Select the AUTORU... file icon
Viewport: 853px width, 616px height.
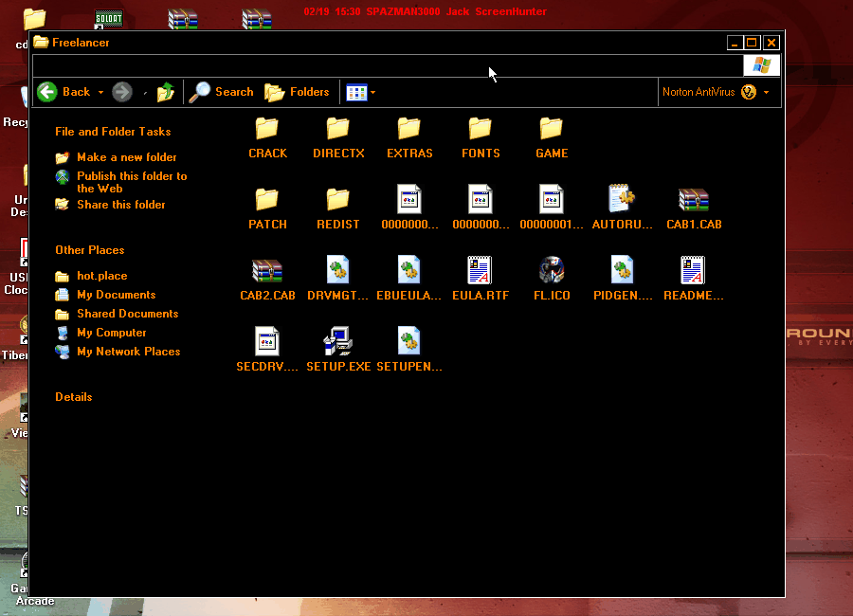pos(622,208)
